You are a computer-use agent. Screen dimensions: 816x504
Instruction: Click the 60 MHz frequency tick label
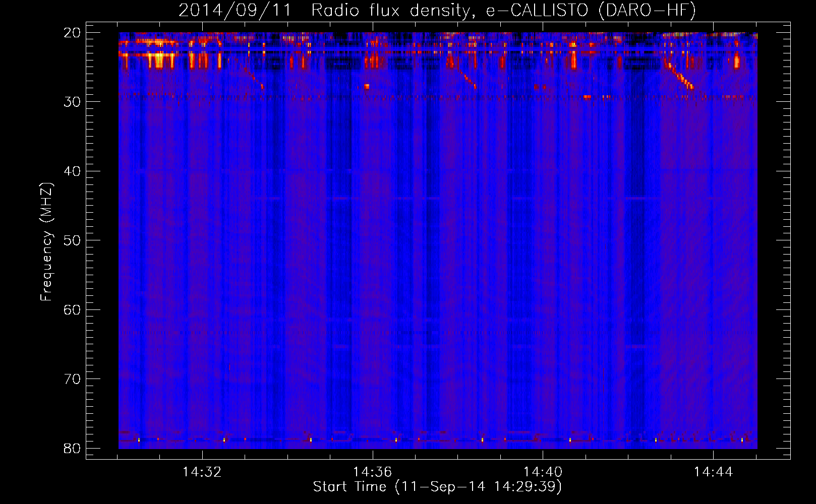tap(72, 309)
